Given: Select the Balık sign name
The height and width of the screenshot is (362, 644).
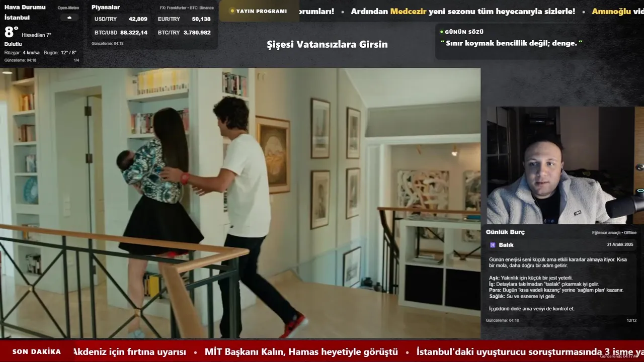Looking at the screenshot, I should [506, 245].
